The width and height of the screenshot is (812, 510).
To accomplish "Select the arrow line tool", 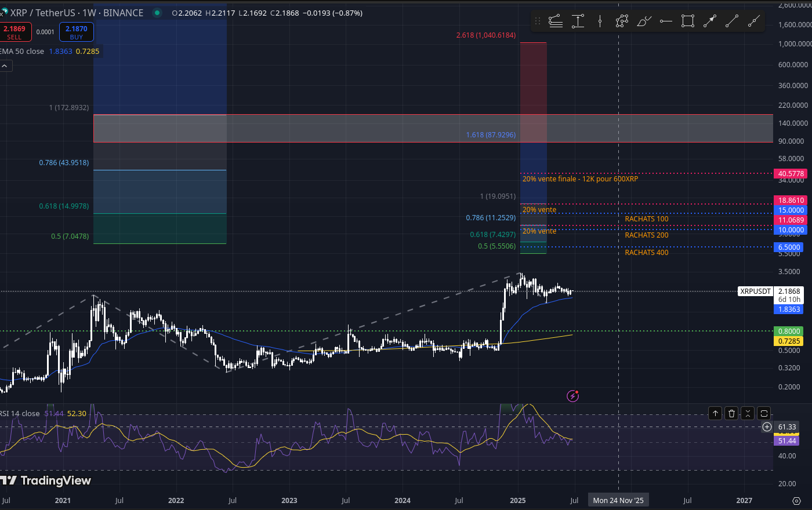I will point(710,21).
